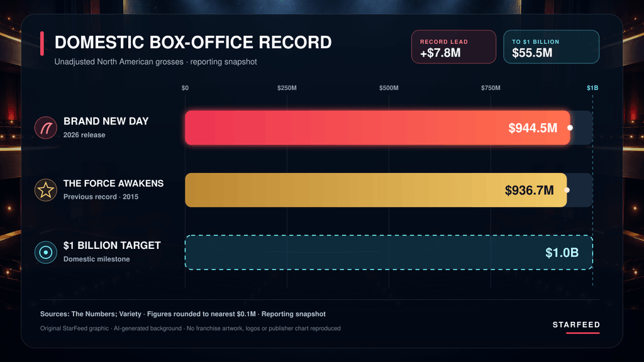Click the $750M axis label

point(491,88)
